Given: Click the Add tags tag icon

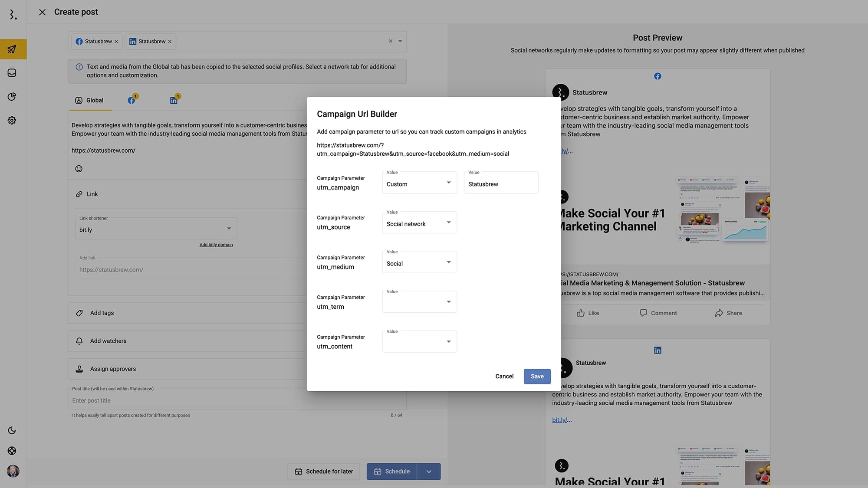Looking at the screenshot, I should click(x=79, y=313).
